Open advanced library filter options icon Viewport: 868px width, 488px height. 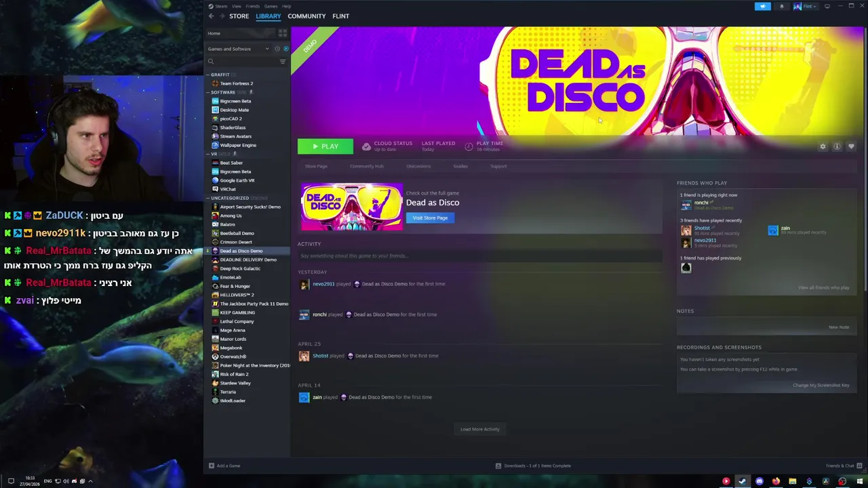[x=283, y=62]
